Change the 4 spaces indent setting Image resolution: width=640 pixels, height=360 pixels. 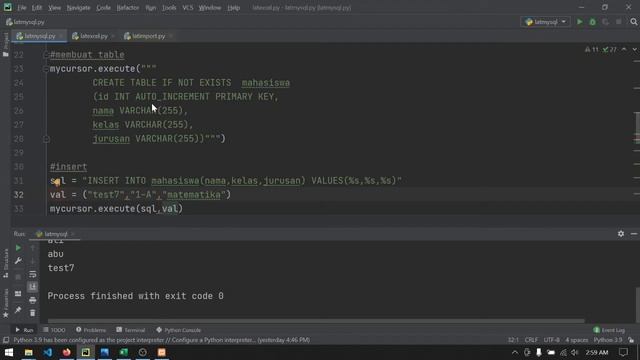point(576,340)
